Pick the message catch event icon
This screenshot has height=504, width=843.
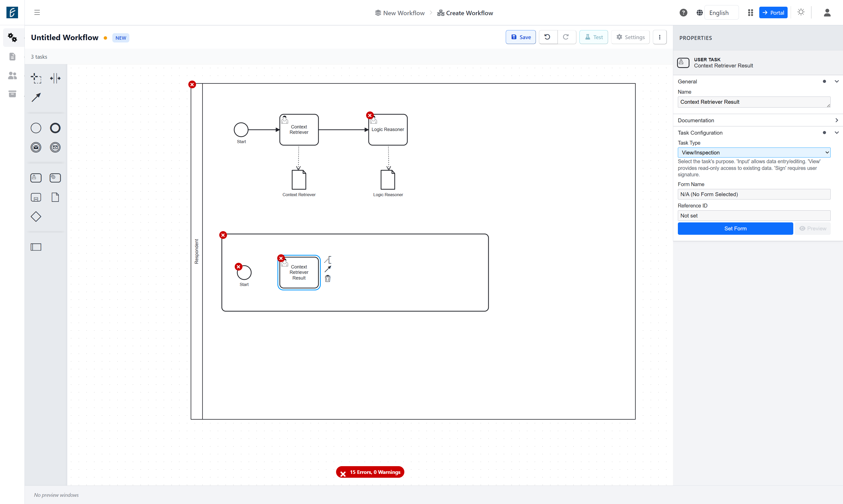click(55, 147)
